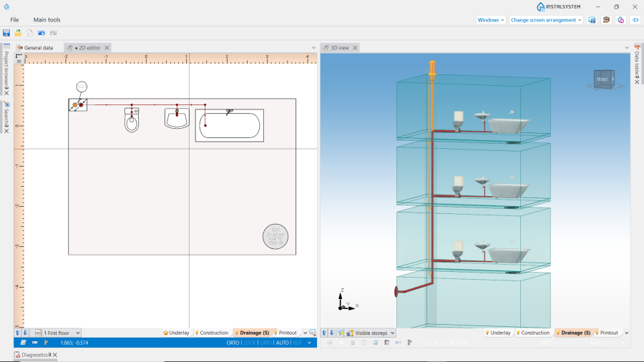The height and width of the screenshot is (362, 644).
Task: Click the Undo arrow icon
Action: tap(42, 33)
